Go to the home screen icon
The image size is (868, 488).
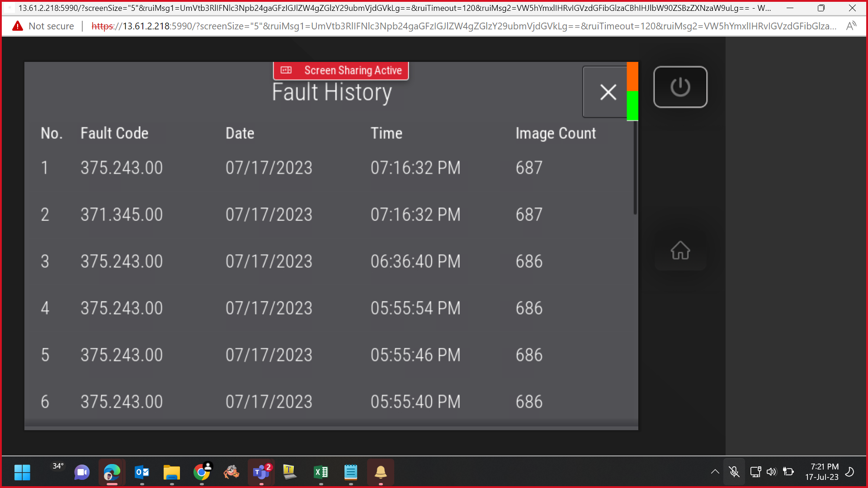[680, 250]
